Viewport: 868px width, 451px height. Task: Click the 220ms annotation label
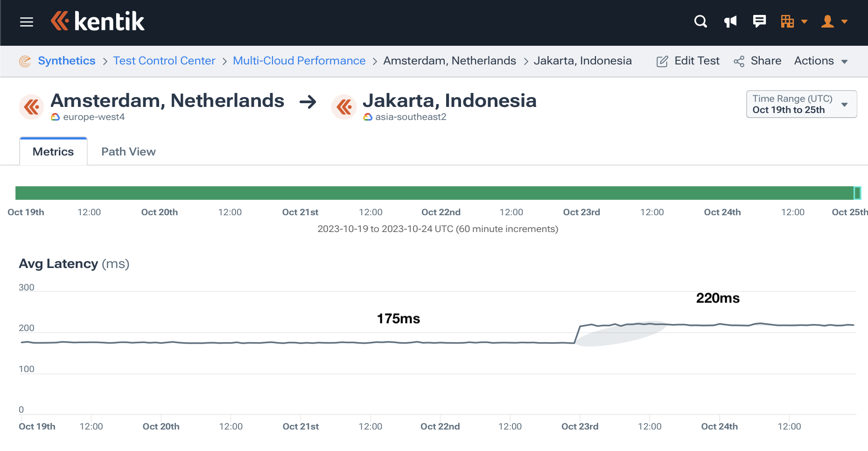click(x=718, y=298)
